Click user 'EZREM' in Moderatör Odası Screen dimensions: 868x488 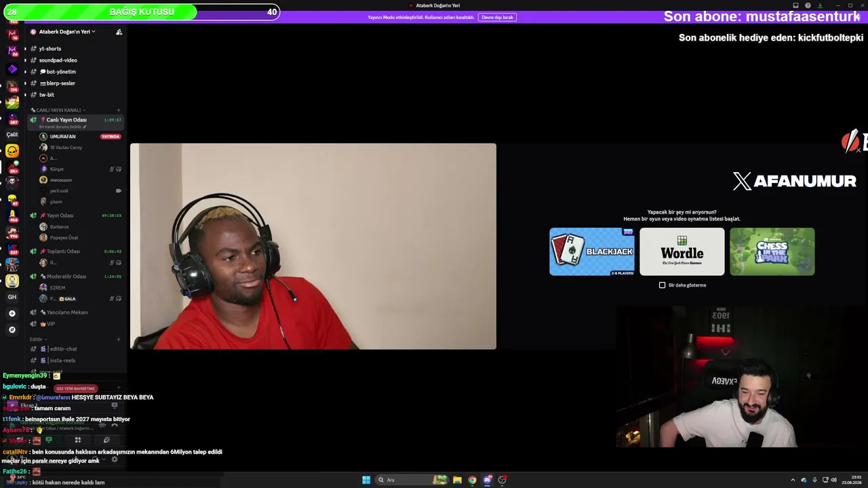57,287
